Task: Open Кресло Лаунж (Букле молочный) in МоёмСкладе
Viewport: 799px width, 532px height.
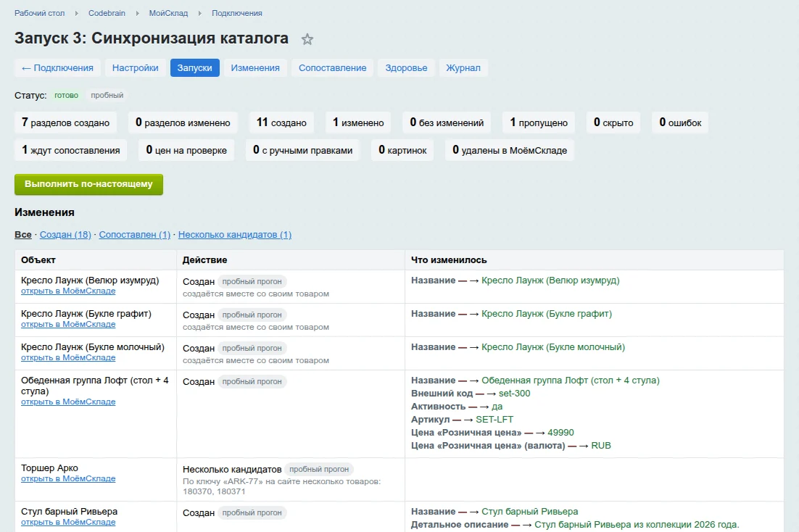Action: pyautogui.click(x=68, y=358)
